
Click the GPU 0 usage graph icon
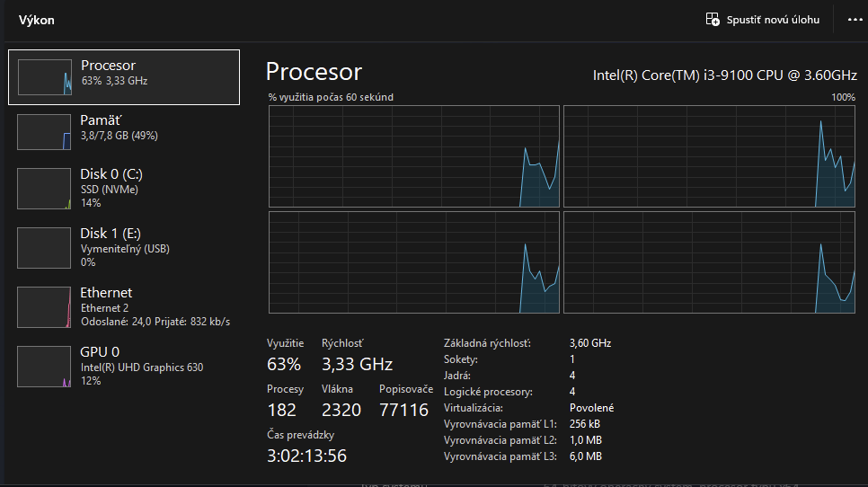(44, 367)
